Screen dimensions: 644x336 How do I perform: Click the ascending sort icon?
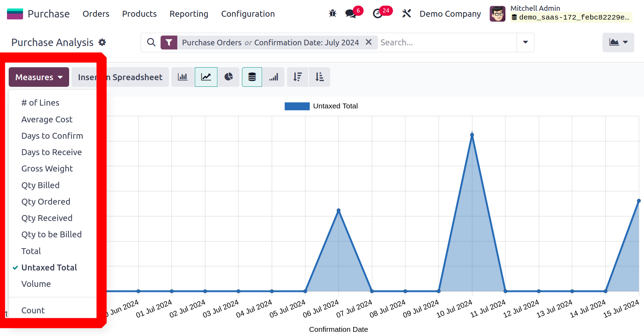click(319, 77)
